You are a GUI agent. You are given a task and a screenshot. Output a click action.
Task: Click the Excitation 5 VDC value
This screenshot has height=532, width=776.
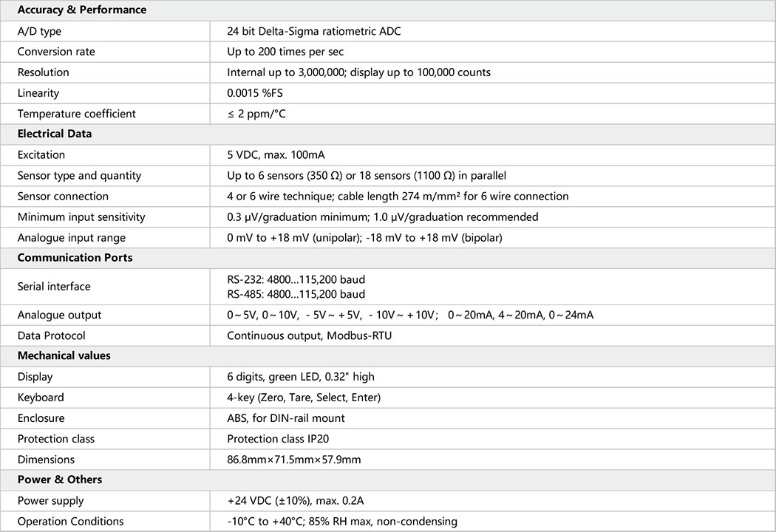click(276, 155)
